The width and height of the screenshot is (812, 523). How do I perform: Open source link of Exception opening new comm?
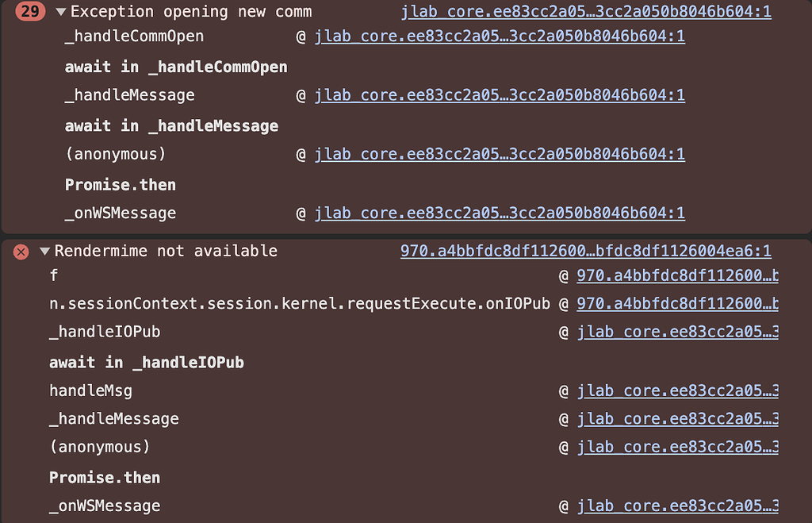point(586,11)
